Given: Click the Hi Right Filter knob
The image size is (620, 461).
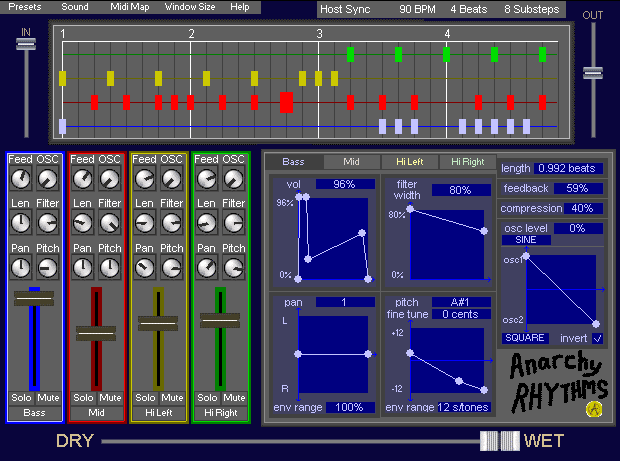Looking at the screenshot, I should pyautogui.click(x=234, y=223).
